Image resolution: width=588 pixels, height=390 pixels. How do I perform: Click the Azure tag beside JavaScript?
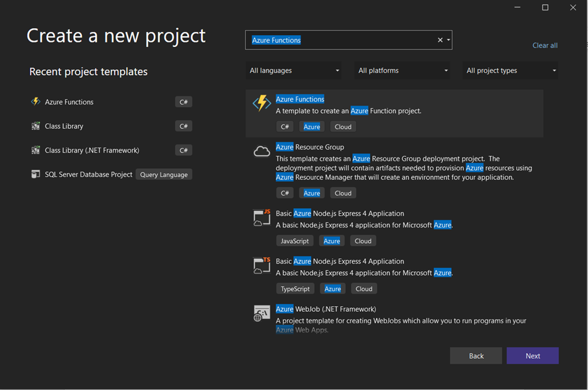click(x=332, y=241)
